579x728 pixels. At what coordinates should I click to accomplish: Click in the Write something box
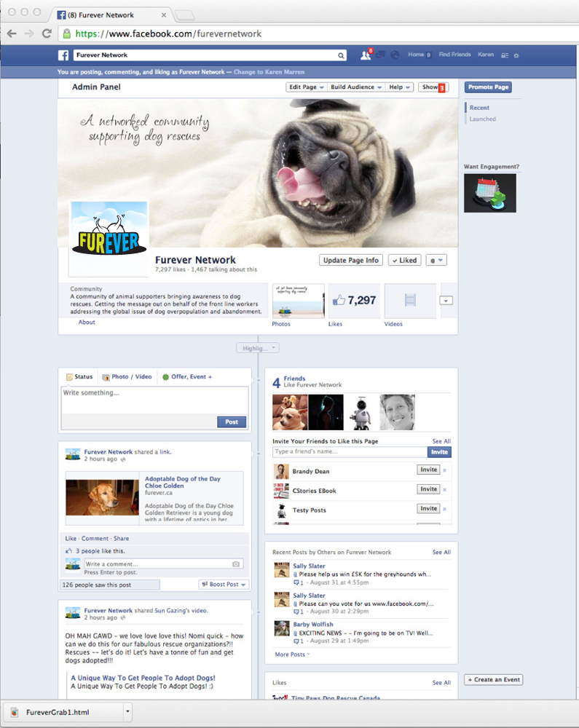coord(154,400)
